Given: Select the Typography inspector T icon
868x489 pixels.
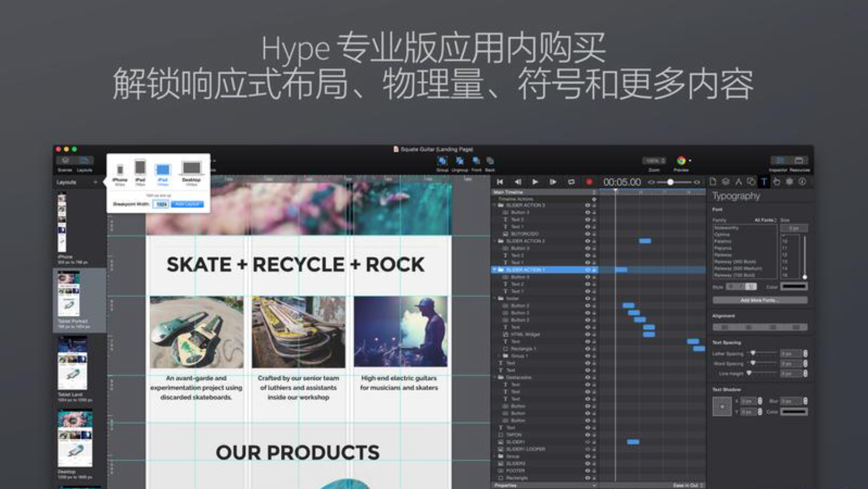Looking at the screenshot, I should click(x=764, y=182).
